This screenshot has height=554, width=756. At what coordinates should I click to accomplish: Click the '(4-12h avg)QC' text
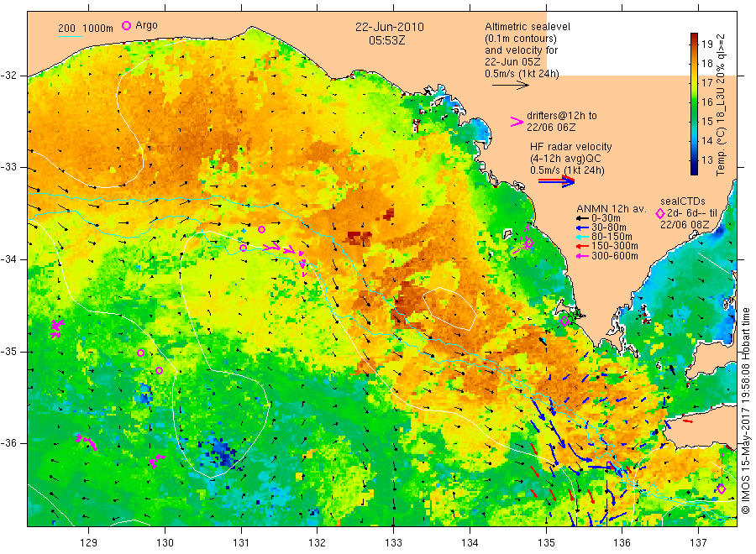pyautogui.click(x=565, y=159)
